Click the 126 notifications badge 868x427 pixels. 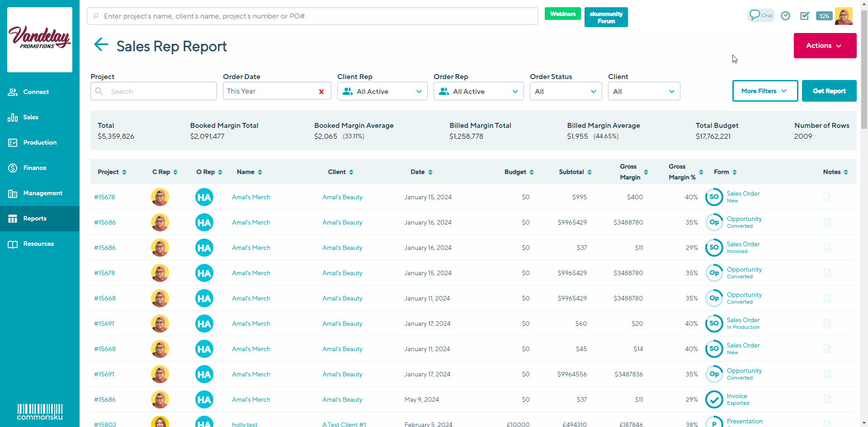(824, 16)
